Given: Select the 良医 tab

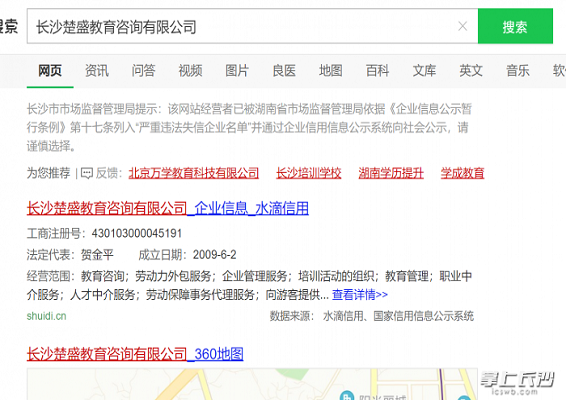Looking at the screenshot, I should 284,70.
